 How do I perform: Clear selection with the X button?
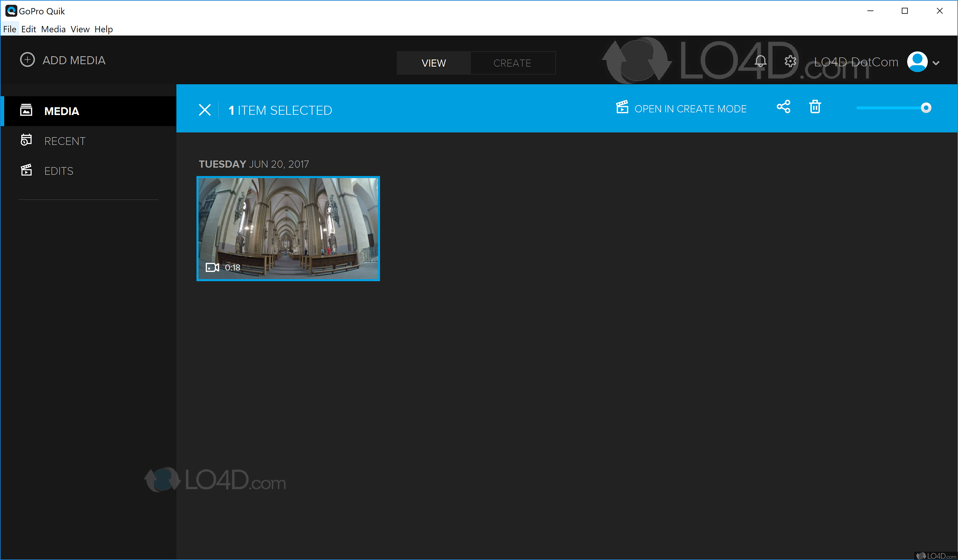[x=205, y=110]
